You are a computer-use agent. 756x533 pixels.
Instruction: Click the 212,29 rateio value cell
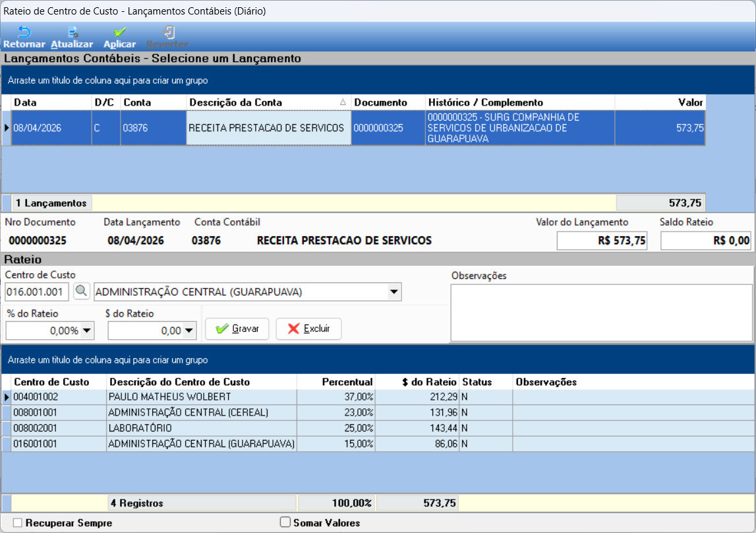(417, 397)
